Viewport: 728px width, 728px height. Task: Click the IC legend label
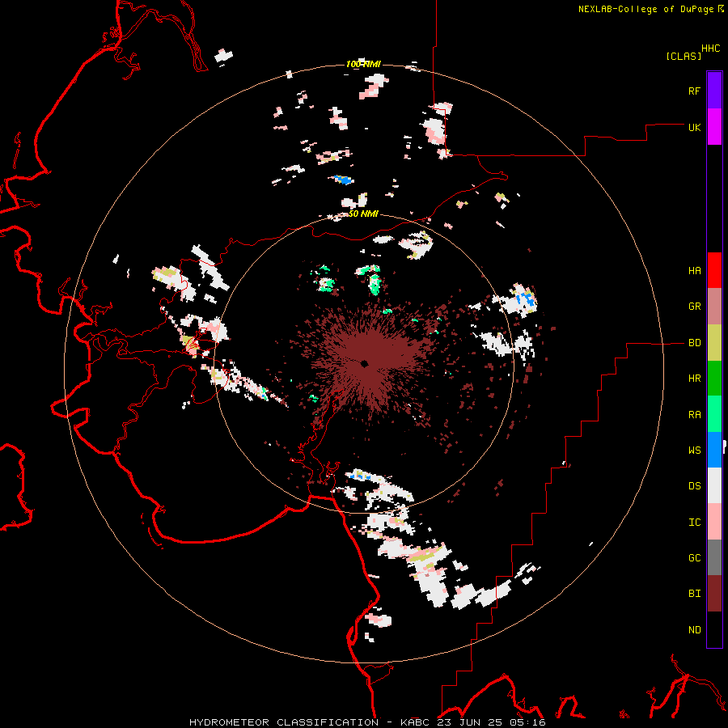[694, 522]
